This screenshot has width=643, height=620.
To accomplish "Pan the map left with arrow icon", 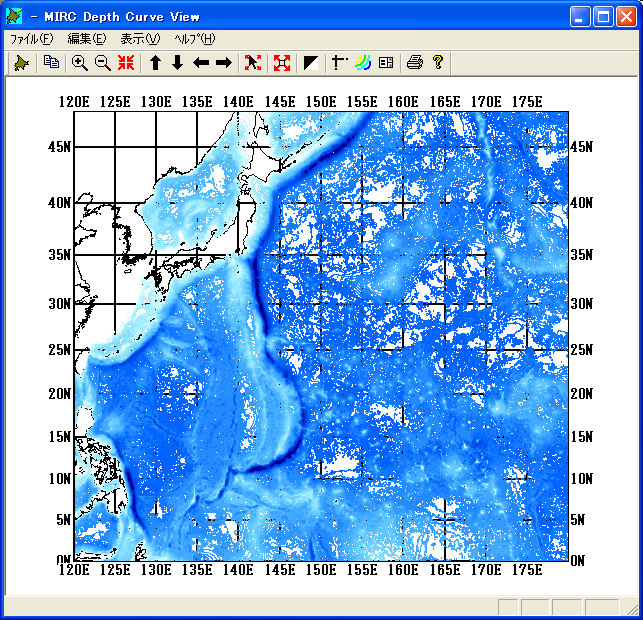I will [200, 63].
